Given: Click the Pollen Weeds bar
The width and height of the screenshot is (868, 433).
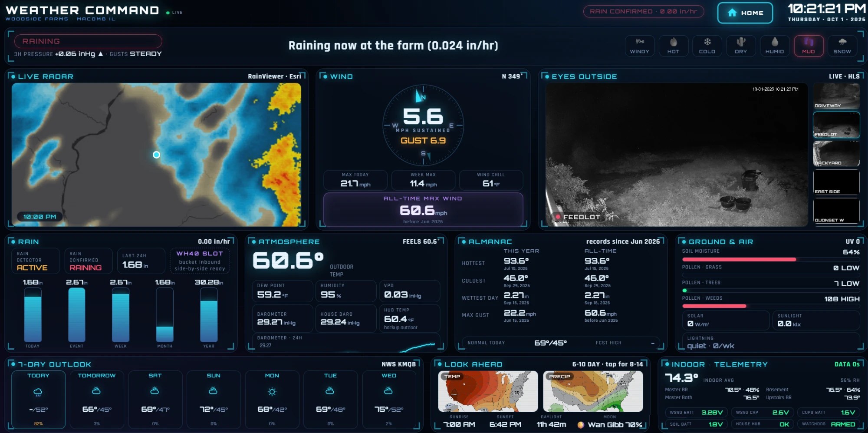Looking at the screenshot, I should (x=770, y=306).
